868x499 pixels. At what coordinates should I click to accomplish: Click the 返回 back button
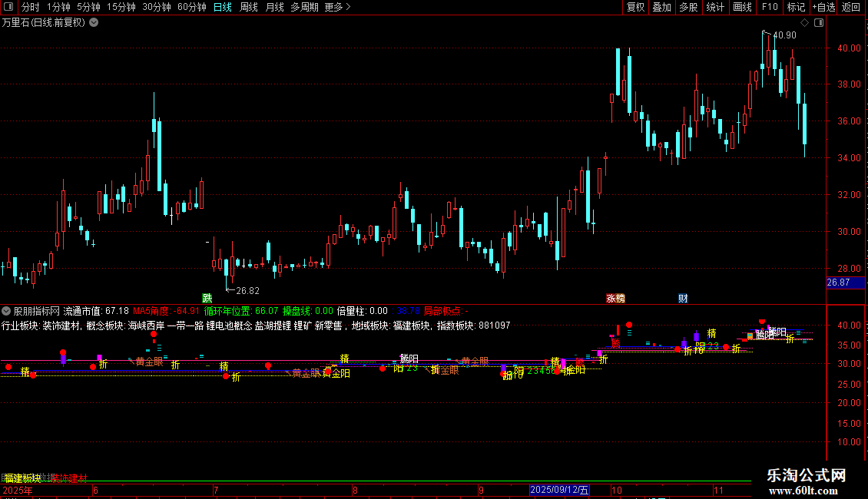(851, 7)
